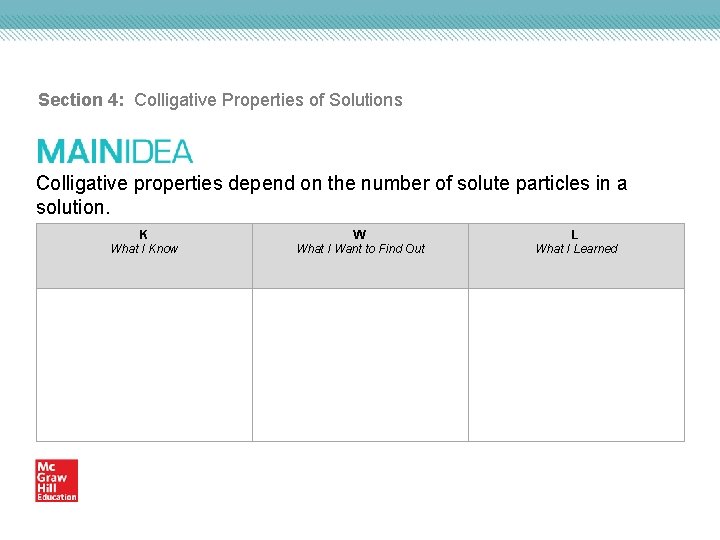Select the bold 'L' column letter
The image size is (720, 540).
[x=574, y=235]
